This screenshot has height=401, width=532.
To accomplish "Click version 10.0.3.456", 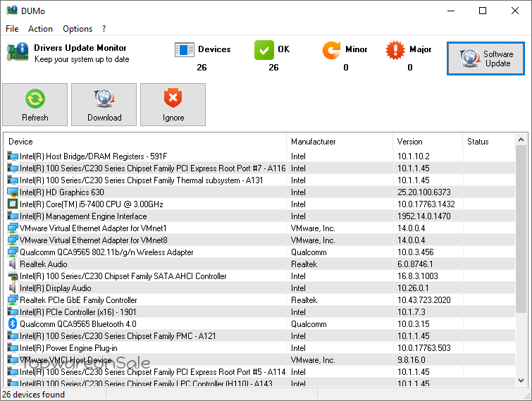I will (416, 252).
